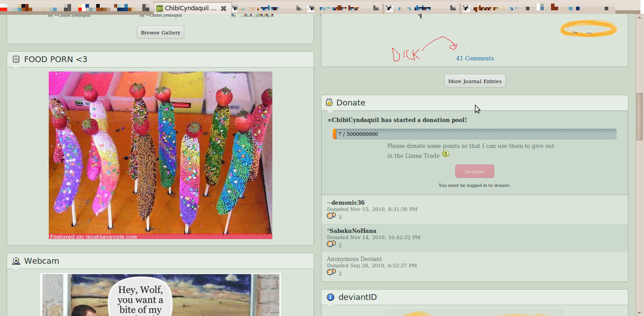Visit demonic36's profile link

(347, 203)
